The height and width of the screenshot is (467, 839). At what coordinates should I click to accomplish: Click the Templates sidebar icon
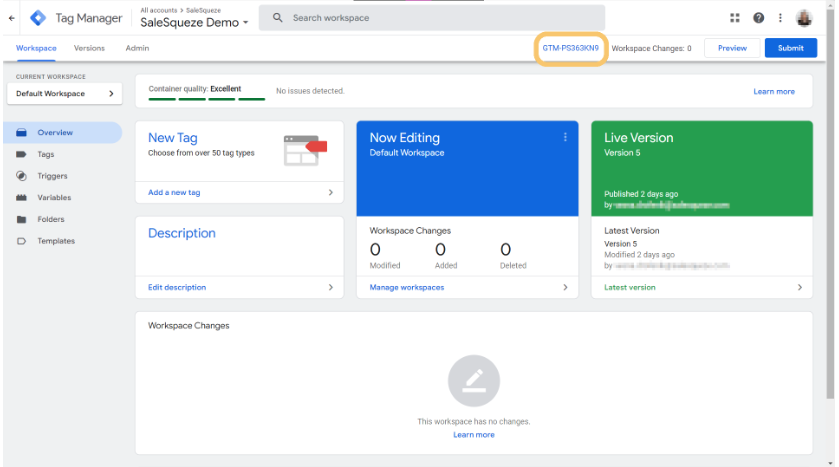[21, 241]
